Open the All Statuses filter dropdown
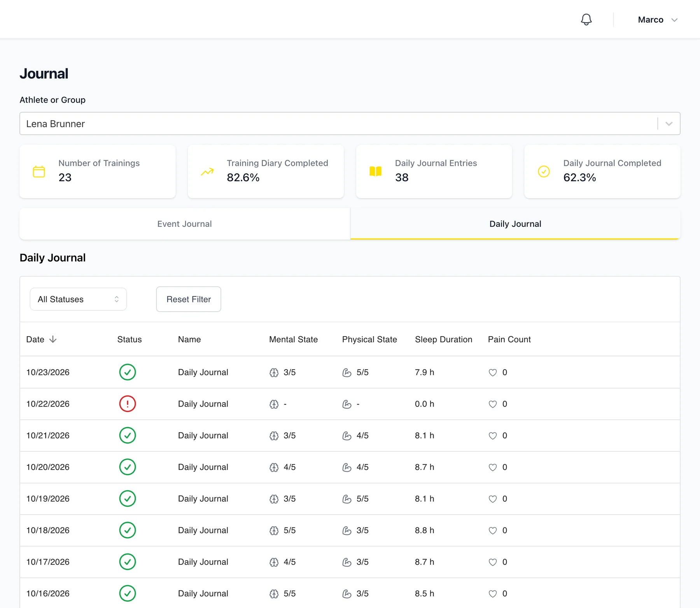 [x=78, y=299]
